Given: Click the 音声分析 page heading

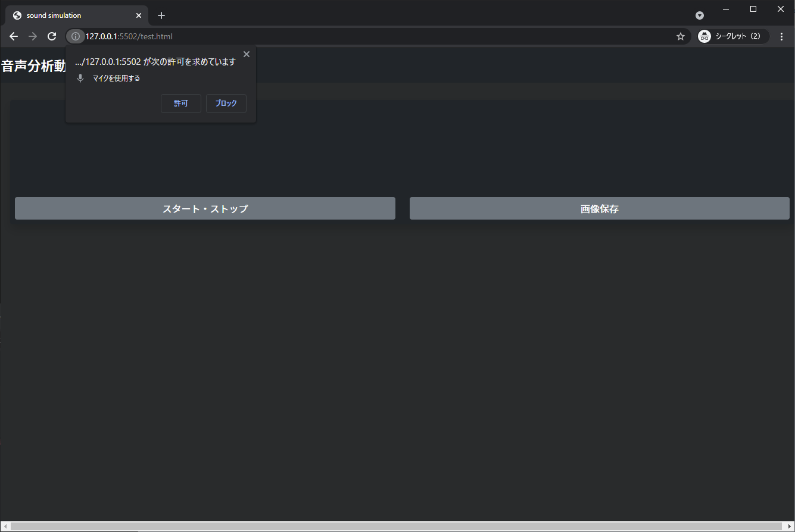Looking at the screenshot, I should click(33, 66).
